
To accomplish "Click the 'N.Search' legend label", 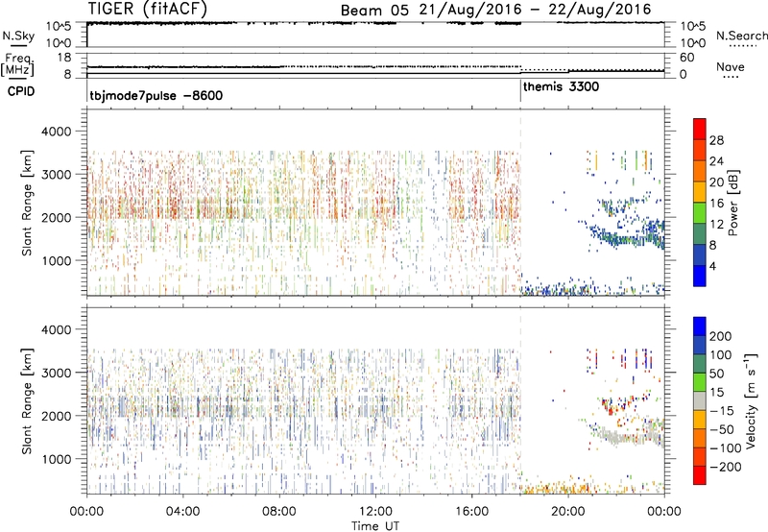I will coord(742,36).
